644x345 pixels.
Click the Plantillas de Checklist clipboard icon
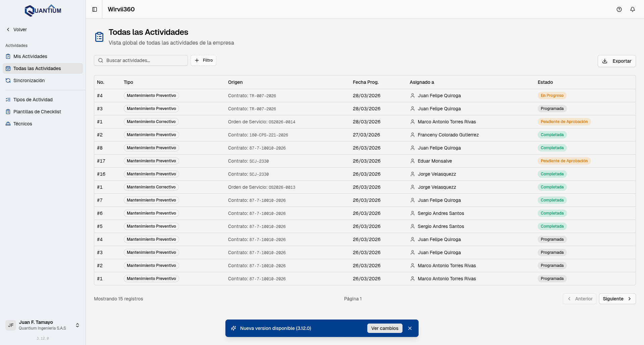[8, 112]
